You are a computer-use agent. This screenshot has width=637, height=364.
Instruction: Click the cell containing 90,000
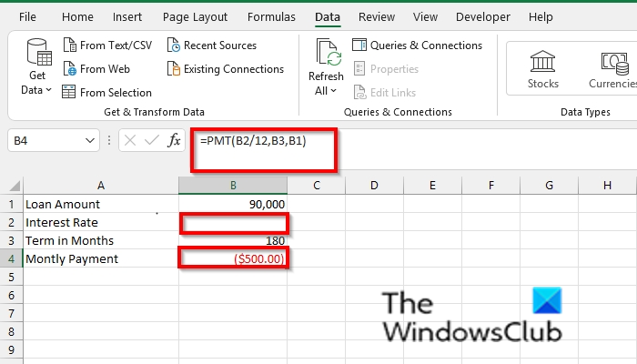point(233,205)
